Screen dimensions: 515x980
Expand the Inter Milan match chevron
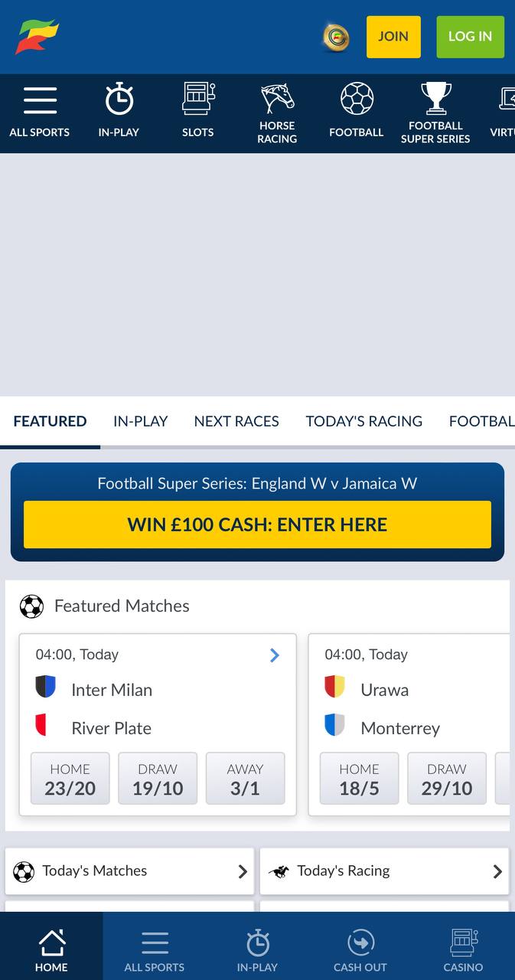click(x=275, y=655)
